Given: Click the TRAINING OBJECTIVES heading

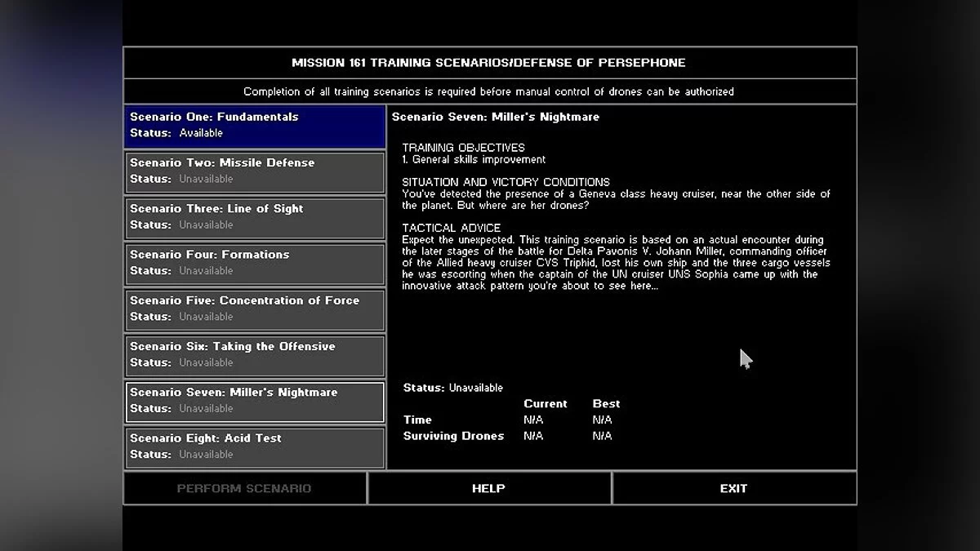Looking at the screenshot, I should 463,148.
